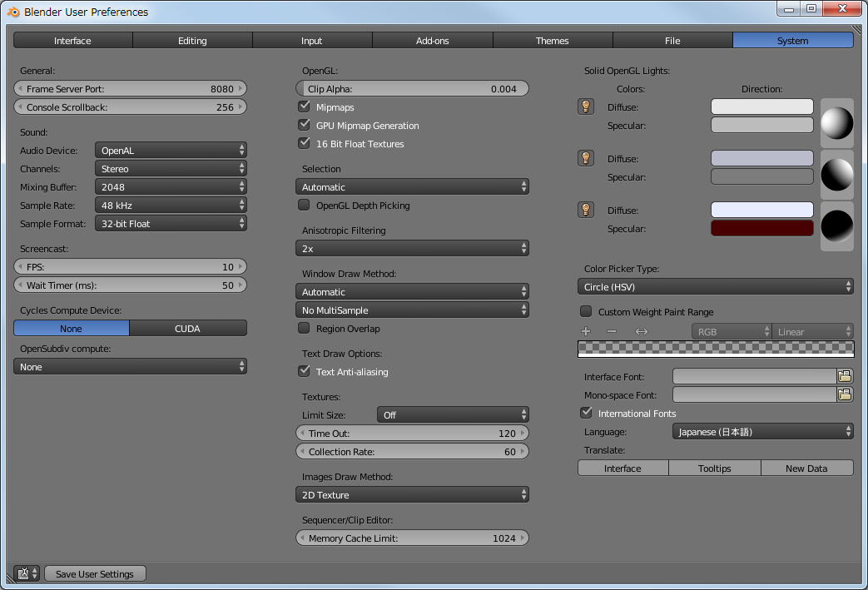This screenshot has height=590, width=868.
Task: Open Color Picker Type dropdown
Action: point(715,286)
